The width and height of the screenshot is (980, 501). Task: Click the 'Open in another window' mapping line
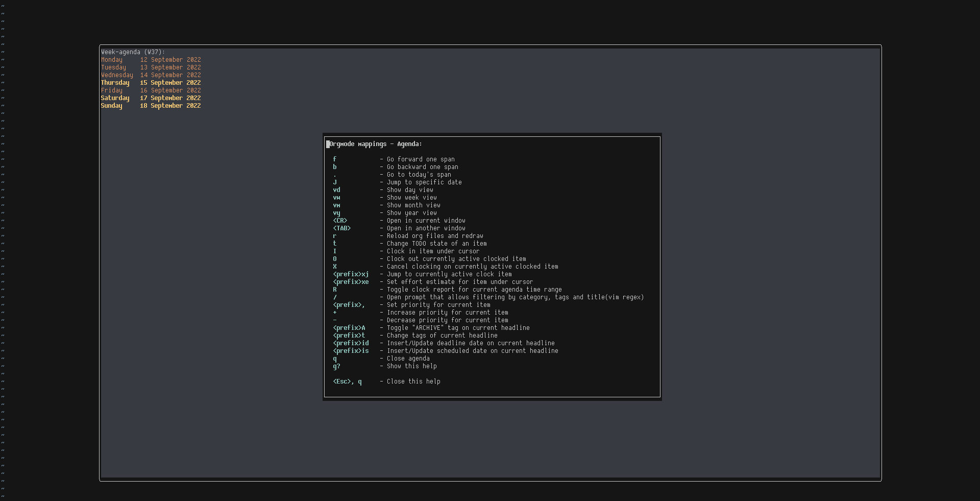pos(399,228)
